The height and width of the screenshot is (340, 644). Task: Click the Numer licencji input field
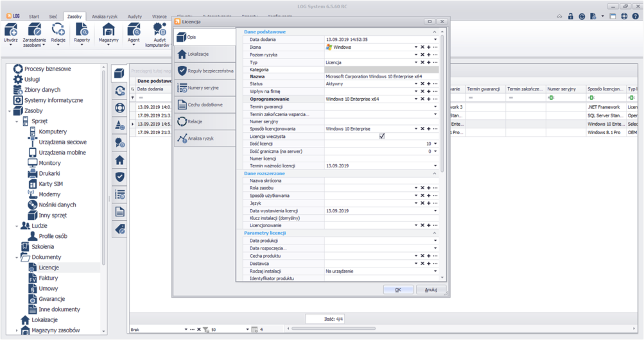(x=381, y=158)
